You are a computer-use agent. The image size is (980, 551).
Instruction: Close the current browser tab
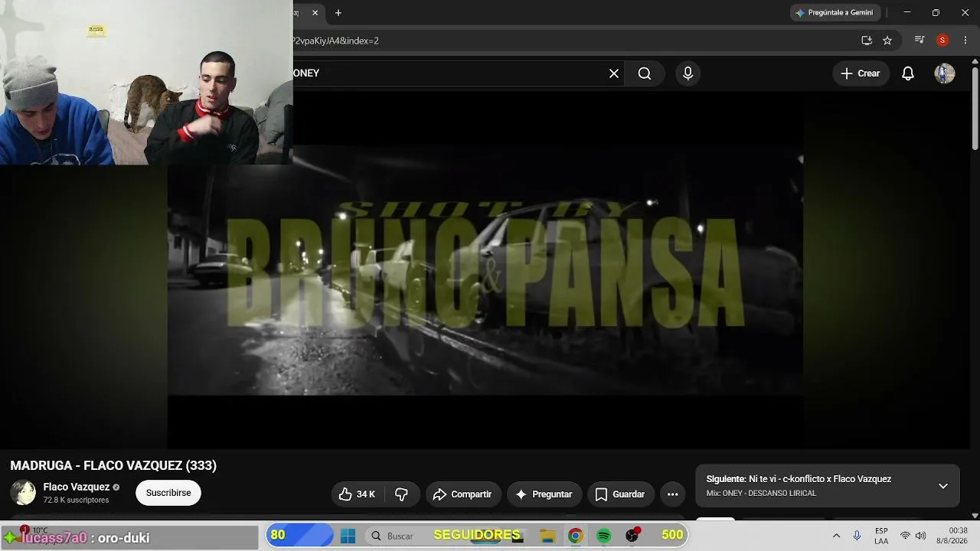[x=315, y=13]
